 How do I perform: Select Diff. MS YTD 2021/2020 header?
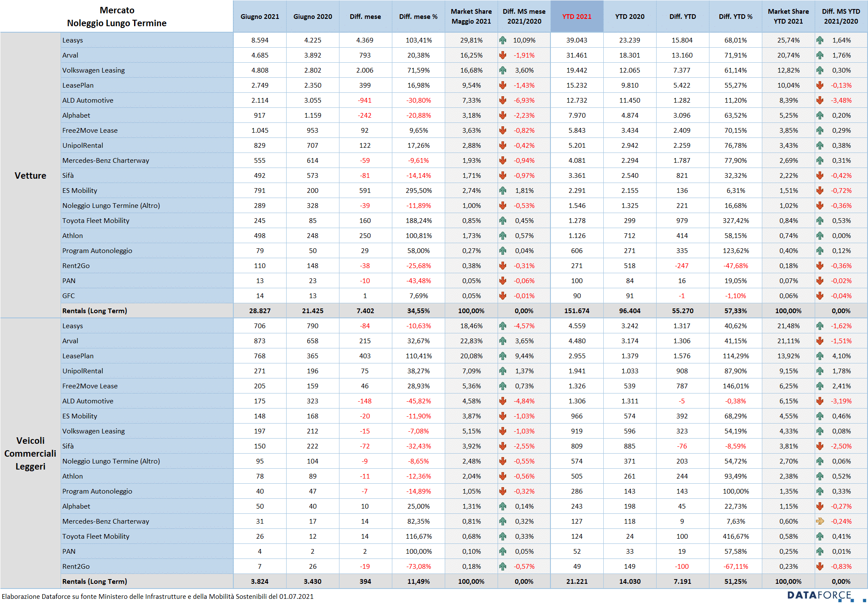coord(841,16)
